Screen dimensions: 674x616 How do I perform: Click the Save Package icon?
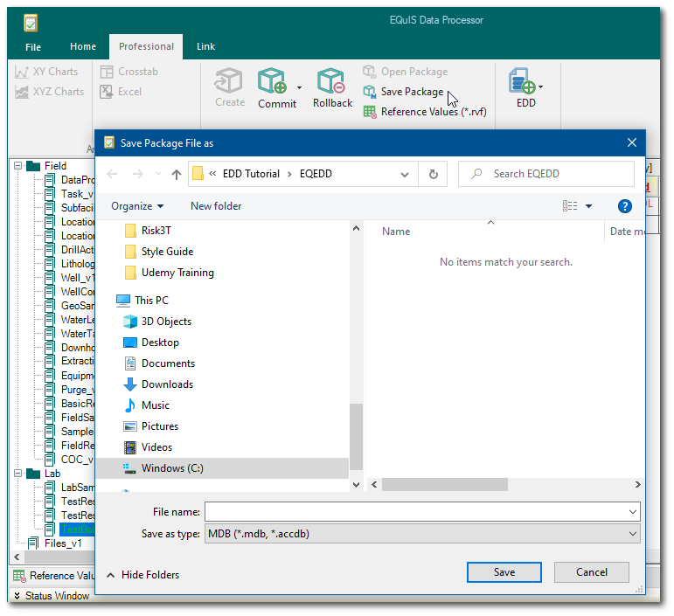click(x=370, y=92)
